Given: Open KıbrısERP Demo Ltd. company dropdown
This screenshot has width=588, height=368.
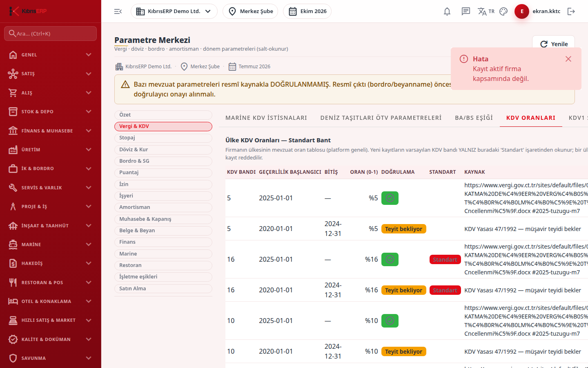Looking at the screenshot, I should (x=174, y=11).
